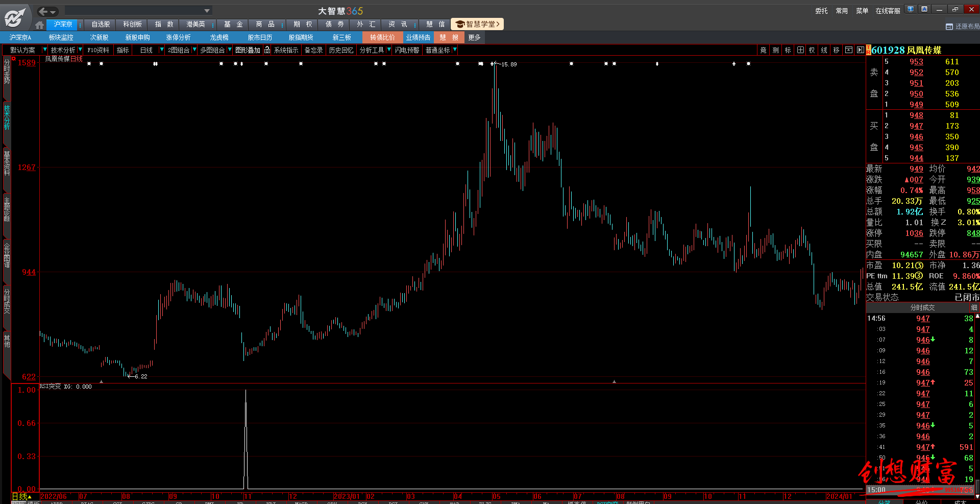Click the 竞 auction toolbar icon
Image resolution: width=980 pixels, height=504 pixels.
pyautogui.click(x=763, y=50)
